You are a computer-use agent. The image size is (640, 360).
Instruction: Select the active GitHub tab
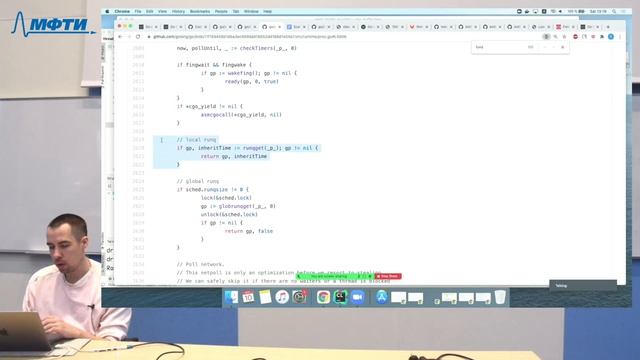[271, 27]
